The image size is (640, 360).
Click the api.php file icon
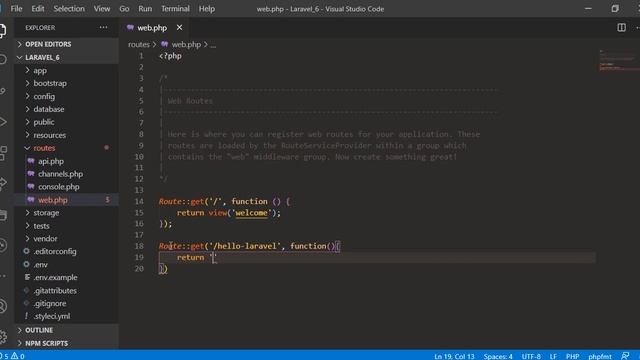pos(31,161)
